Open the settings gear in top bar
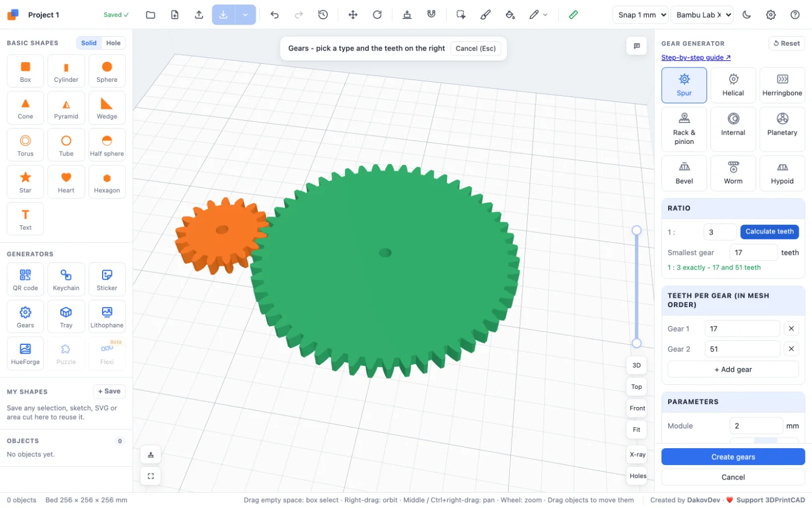Screen dimensions: 812x508 pyautogui.click(x=771, y=15)
